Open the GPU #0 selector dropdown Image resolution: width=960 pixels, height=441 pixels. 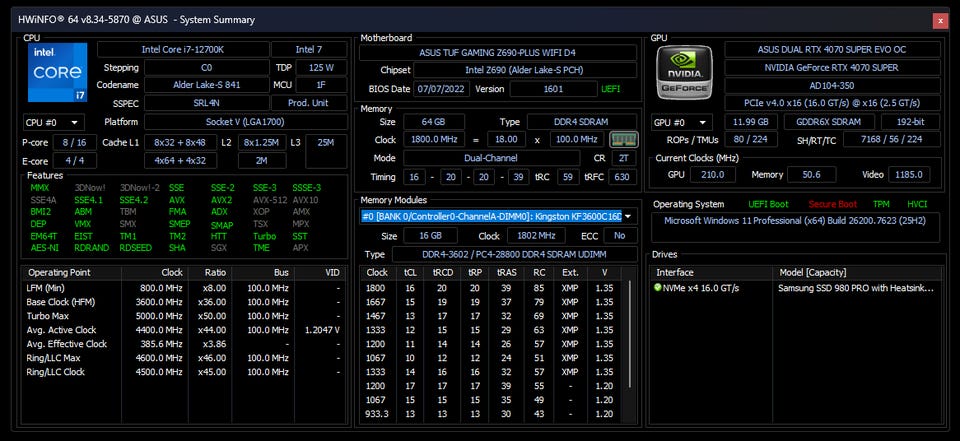[682, 122]
